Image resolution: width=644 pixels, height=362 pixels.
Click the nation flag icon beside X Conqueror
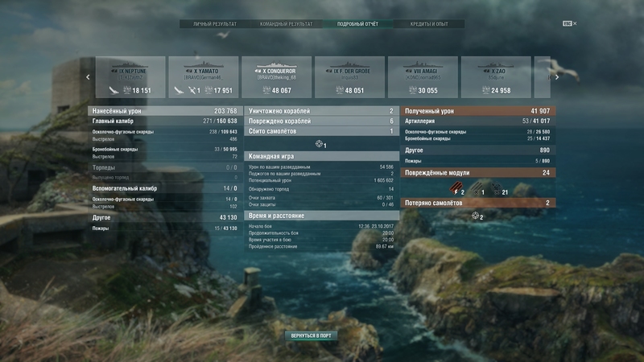click(258, 71)
